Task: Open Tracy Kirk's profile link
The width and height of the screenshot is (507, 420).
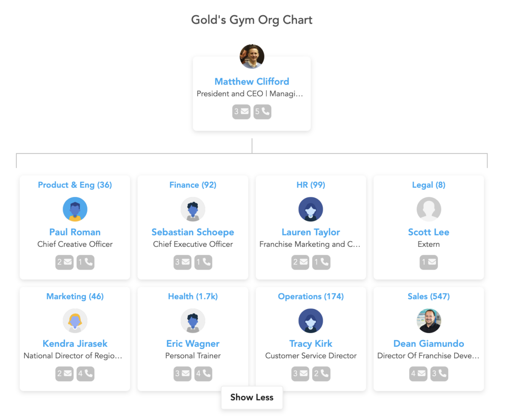Action: tap(311, 344)
